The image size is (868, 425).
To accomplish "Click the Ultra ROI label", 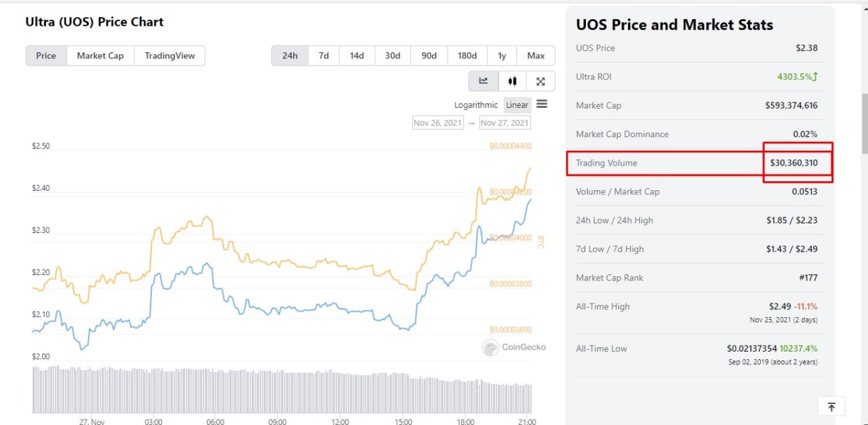I will 593,77.
